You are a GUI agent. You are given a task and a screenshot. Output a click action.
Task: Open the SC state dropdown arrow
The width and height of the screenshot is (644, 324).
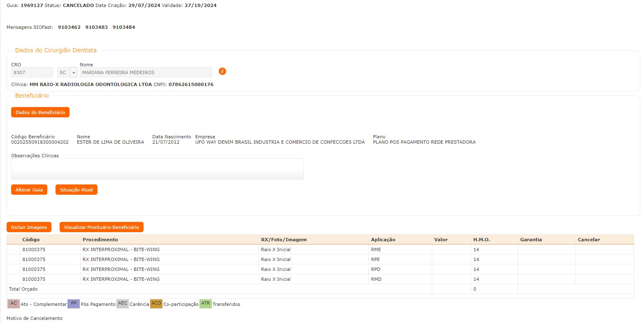74,72
